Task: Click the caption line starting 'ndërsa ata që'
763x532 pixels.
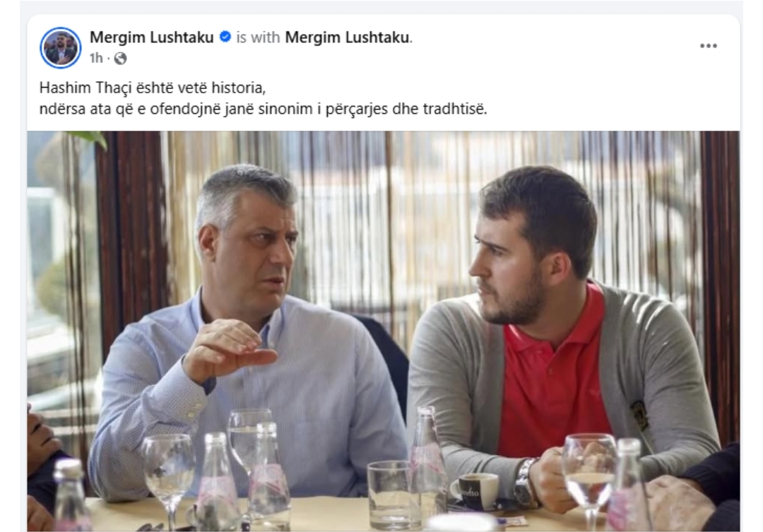Action: tap(264, 109)
